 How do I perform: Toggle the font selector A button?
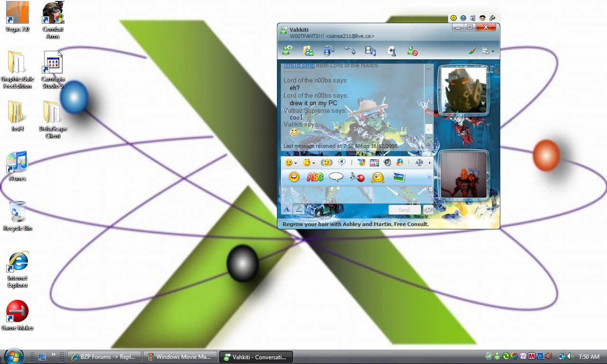pyautogui.click(x=286, y=209)
